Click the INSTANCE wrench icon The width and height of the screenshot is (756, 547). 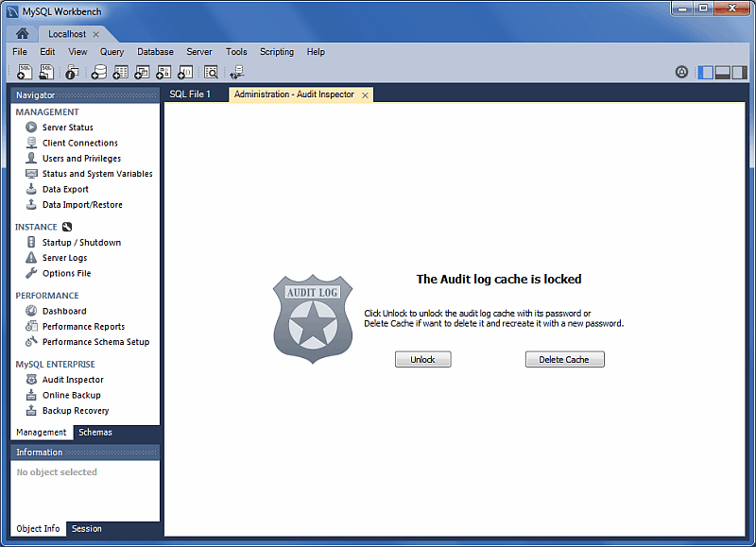coord(67,227)
